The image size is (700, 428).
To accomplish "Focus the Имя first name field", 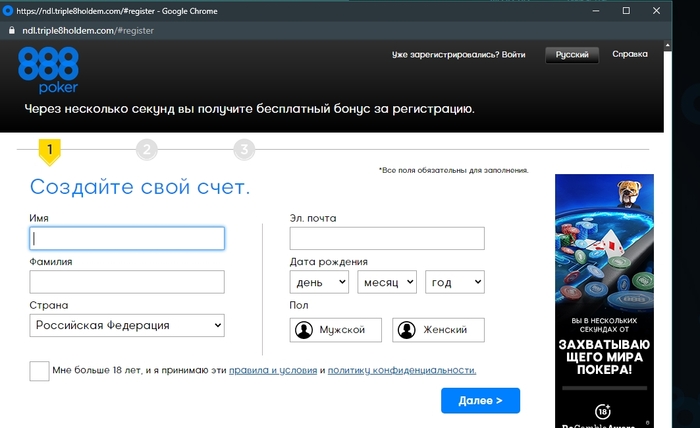I will coord(127,238).
